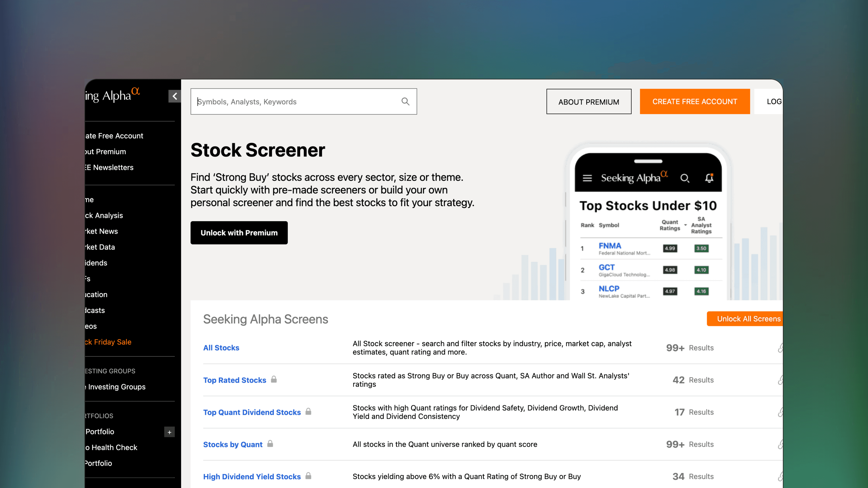Click the lock icon beside High Dividend Yield Stocks
The height and width of the screenshot is (488, 868).
click(x=308, y=476)
